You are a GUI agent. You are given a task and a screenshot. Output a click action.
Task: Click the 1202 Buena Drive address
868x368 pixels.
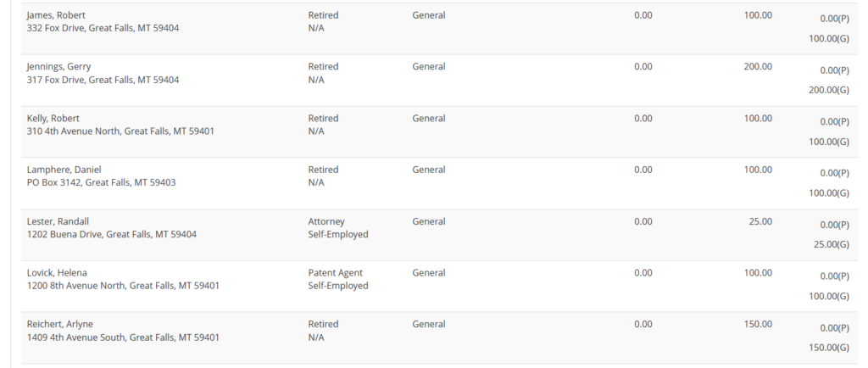(x=111, y=234)
